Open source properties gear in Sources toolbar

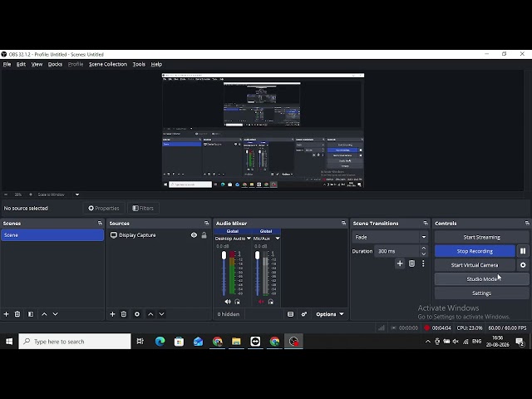pyautogui.click(x=137, y=314)
